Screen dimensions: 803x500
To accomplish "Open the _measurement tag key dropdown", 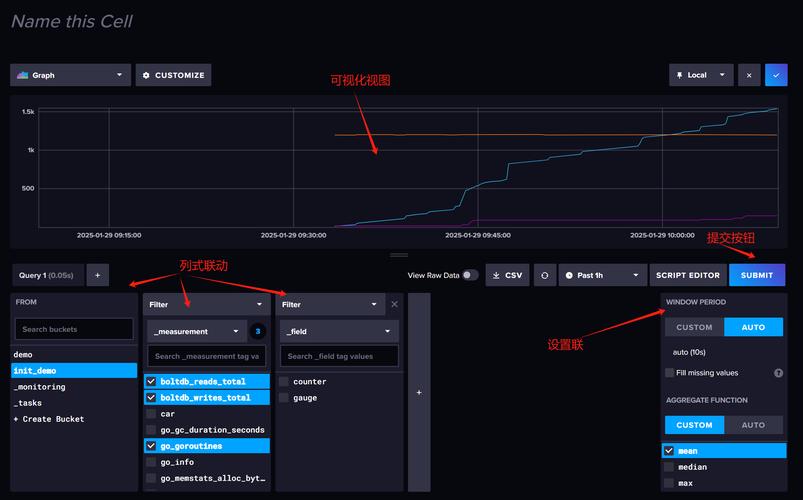I will tap(197, 331).
